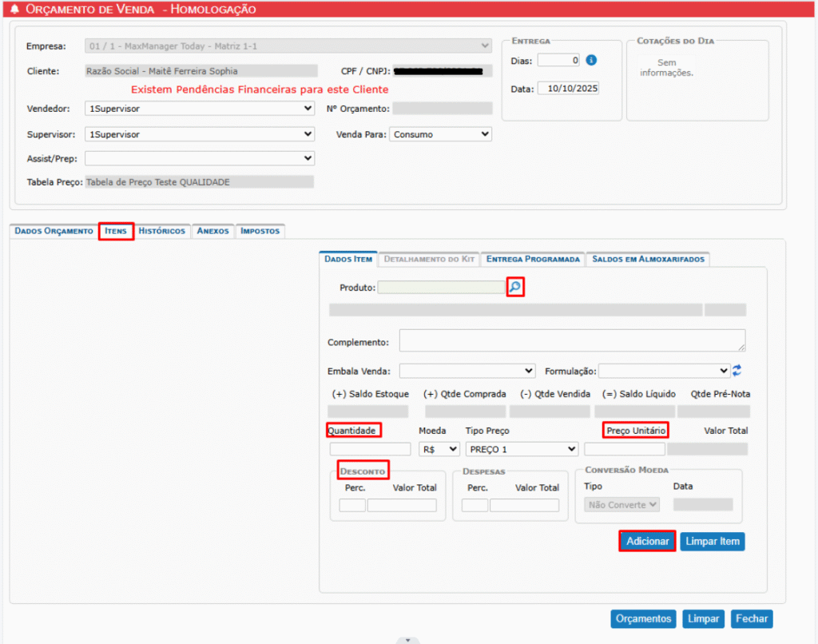Open the Vendedor dropdown

[199, 109]
